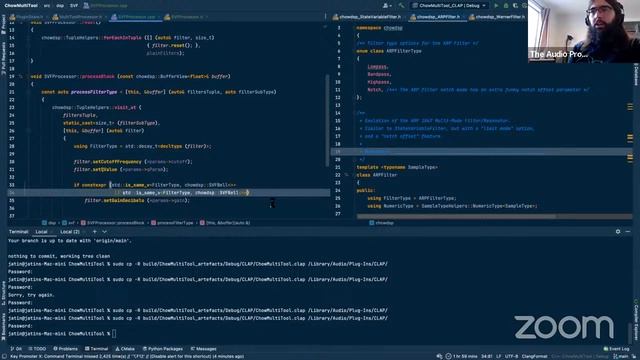Run the ChowMultiTool_CLAP configuration with the play icon
640x360 pixels.
496,6
